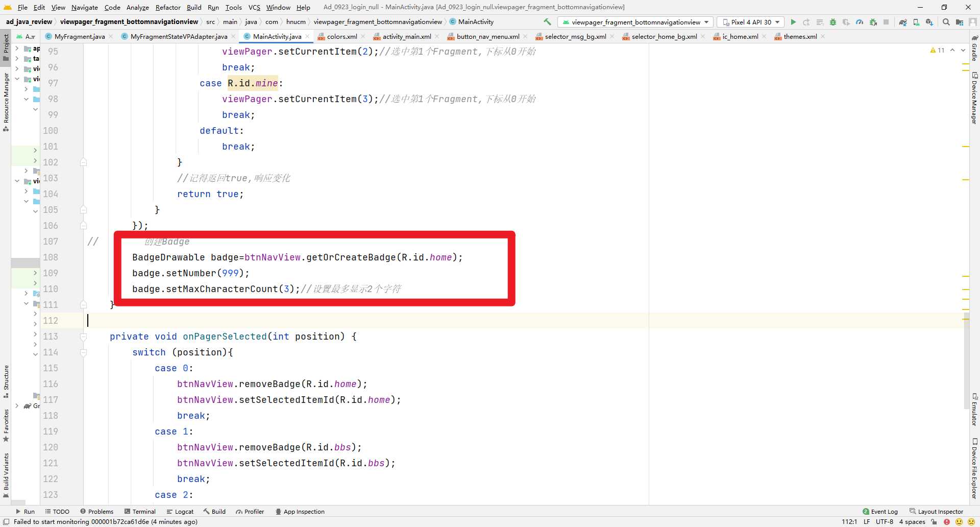Viewport: 980px width, 527px height.
Task: Open SDK Manager toolbar icon
Action: [929, 22]
